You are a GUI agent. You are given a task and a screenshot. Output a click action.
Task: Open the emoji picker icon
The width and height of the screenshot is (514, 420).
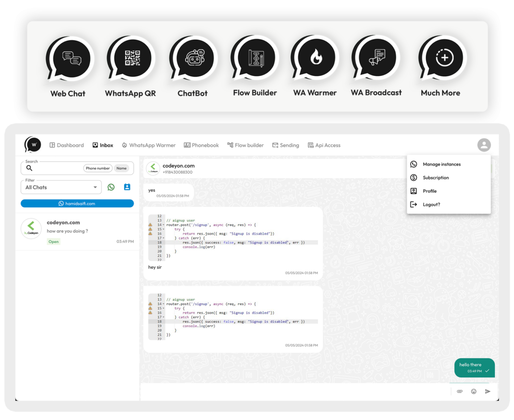[473, 391]
